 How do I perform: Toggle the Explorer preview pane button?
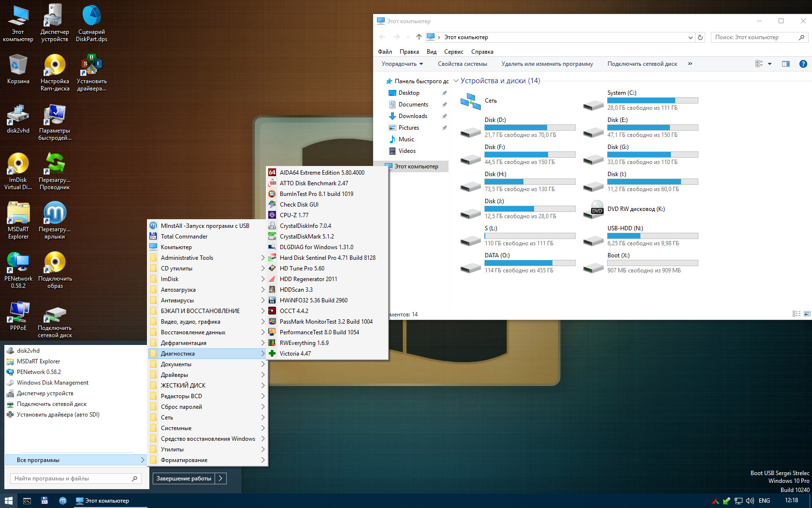tap(786, 64)
